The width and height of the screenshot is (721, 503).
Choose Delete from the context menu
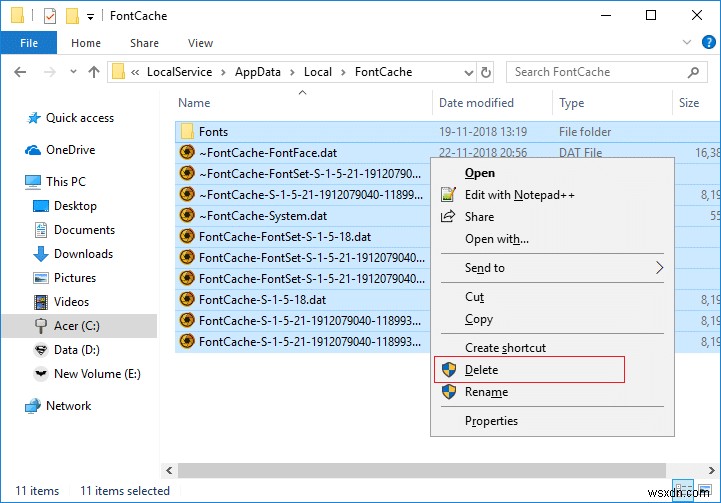pos(481,370)
